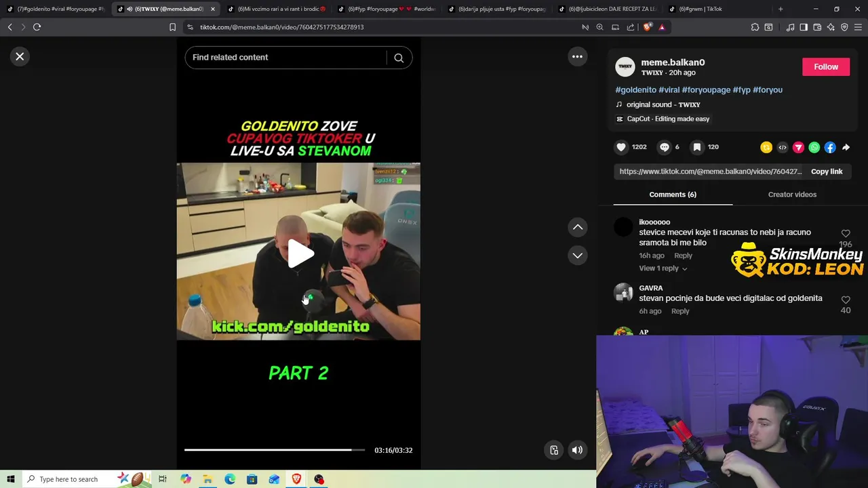Get the embed code icon

pyautogui.click(x=783, y=147)
